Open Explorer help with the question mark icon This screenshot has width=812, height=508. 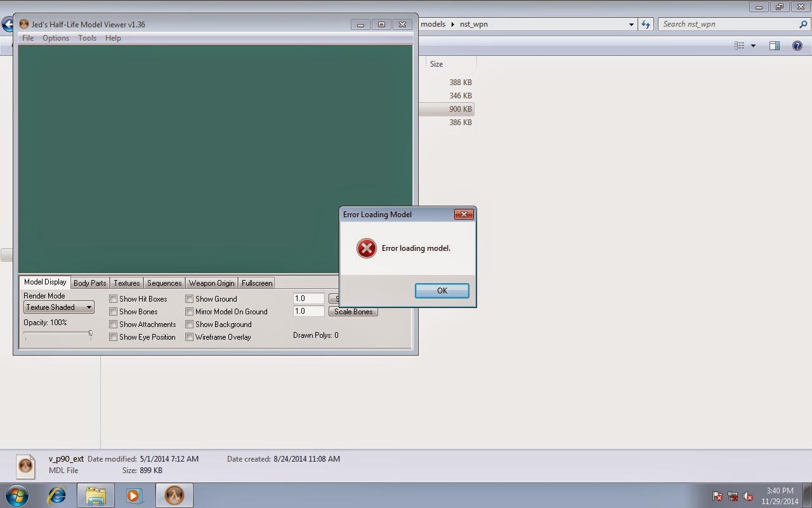click(x=797, y=46)
